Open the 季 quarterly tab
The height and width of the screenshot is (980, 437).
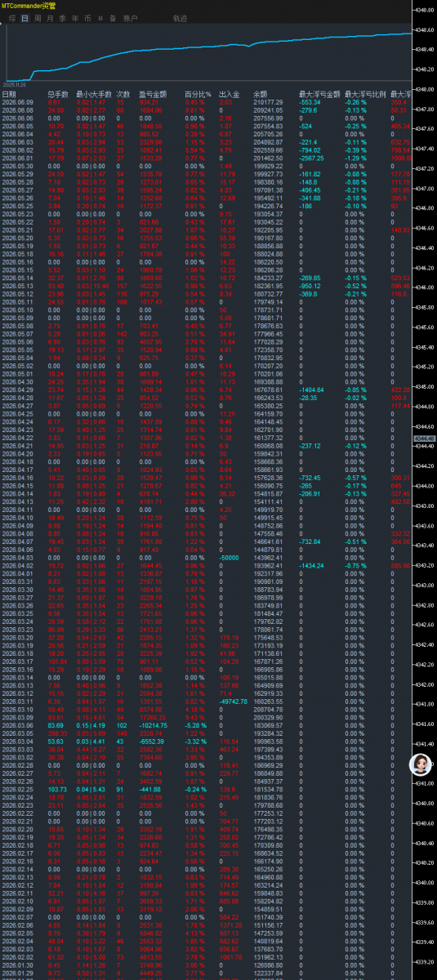[63, 17]
